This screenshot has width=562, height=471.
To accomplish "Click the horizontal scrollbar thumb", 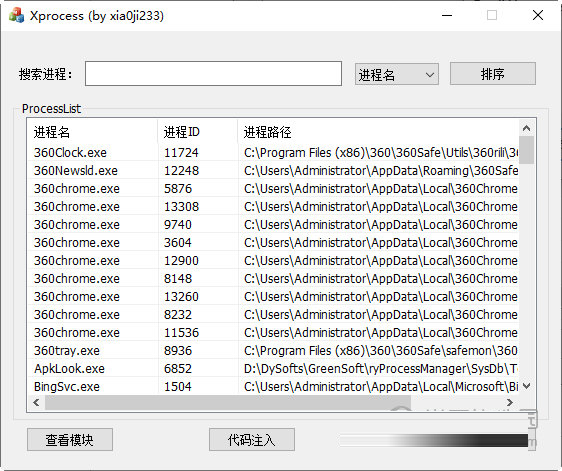I will pos(228,403).
